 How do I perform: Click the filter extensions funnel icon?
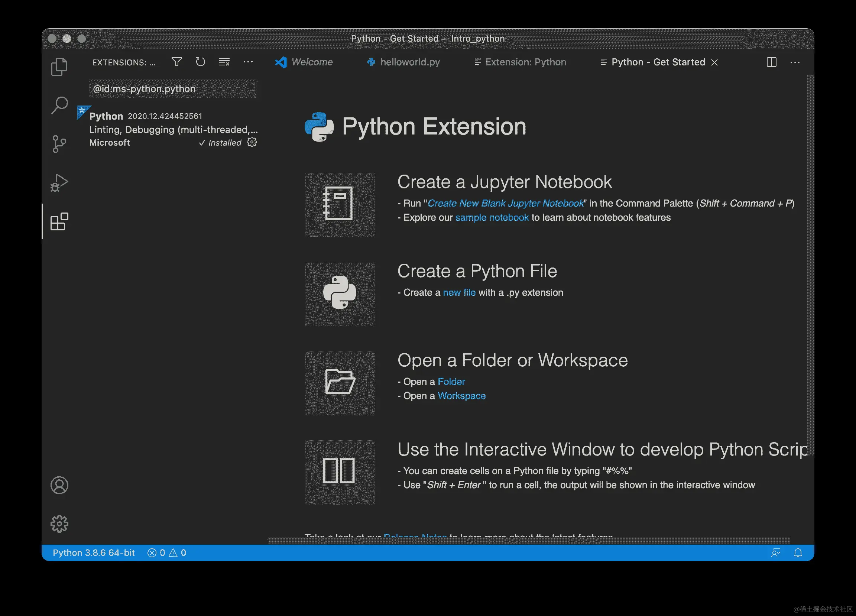click(176, 62)
